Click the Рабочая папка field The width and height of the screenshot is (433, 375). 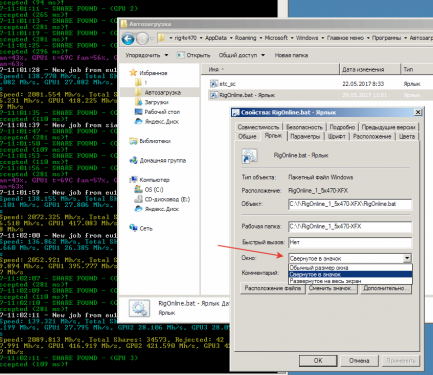[x=350, y=227]
